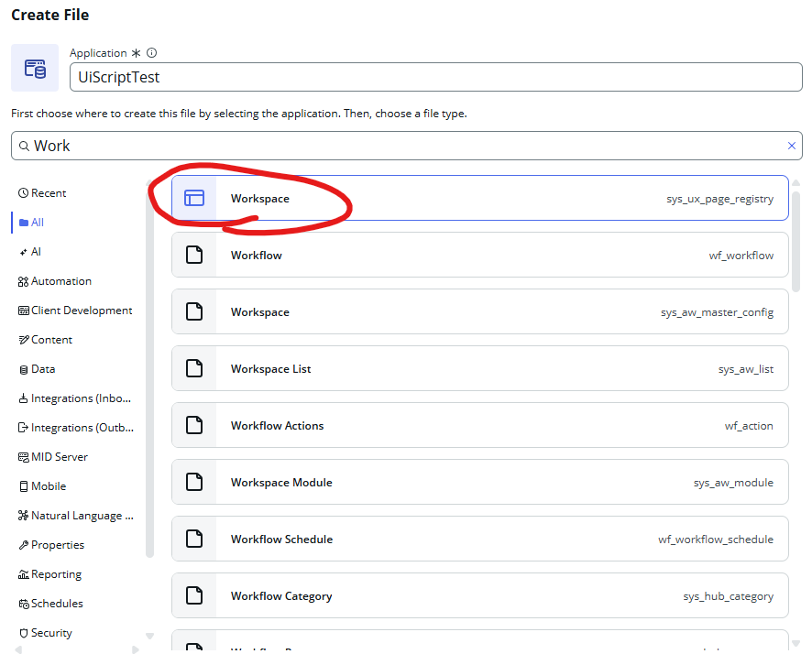Clear the search field with X
812x665 pixels.
tap(792, 146)
